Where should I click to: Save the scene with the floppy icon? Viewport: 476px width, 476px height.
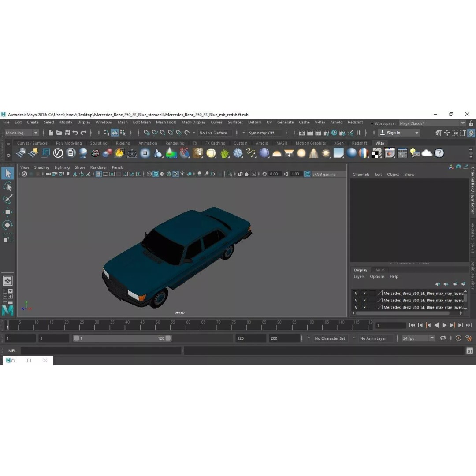67,133
